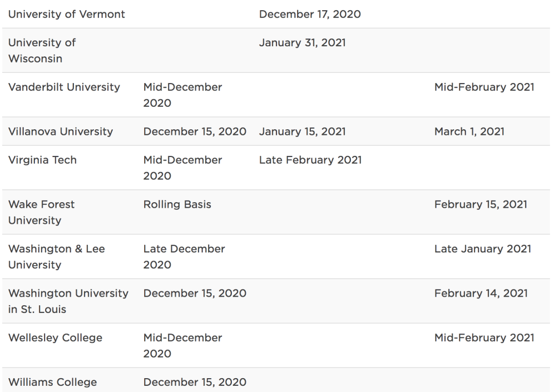Select Vanderbilt's Mid-February 2021 date
The width and height of the screenshot is (554, 392).
(x=484, y=87)
